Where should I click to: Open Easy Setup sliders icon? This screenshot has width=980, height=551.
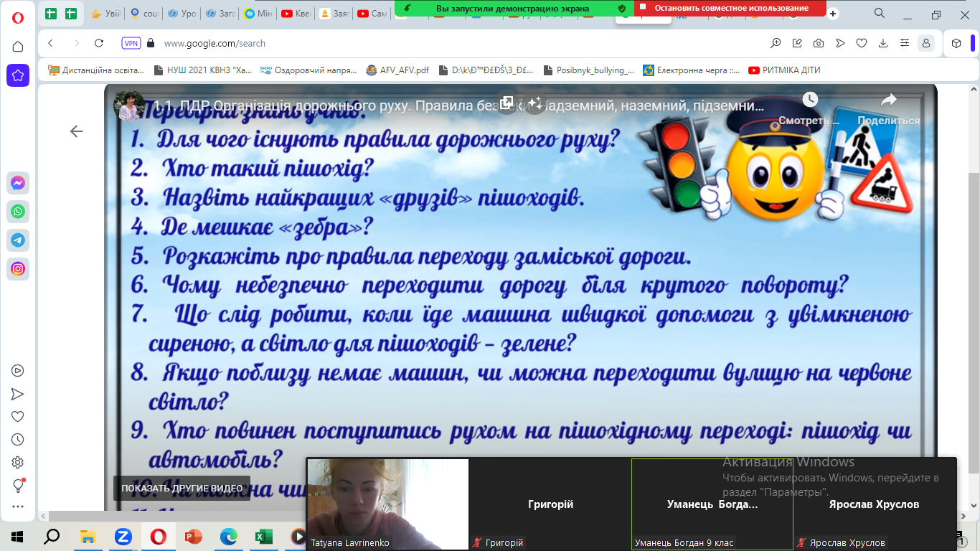tap(905, 43)
